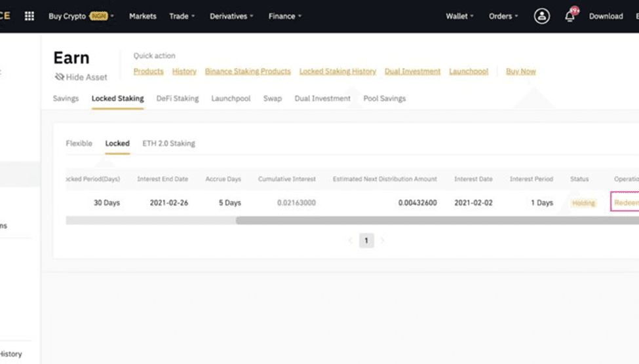This screenshot has height=364, width=639.
Task: Click the 2021-02-26 end date cell
Action: tap(169, 203)
